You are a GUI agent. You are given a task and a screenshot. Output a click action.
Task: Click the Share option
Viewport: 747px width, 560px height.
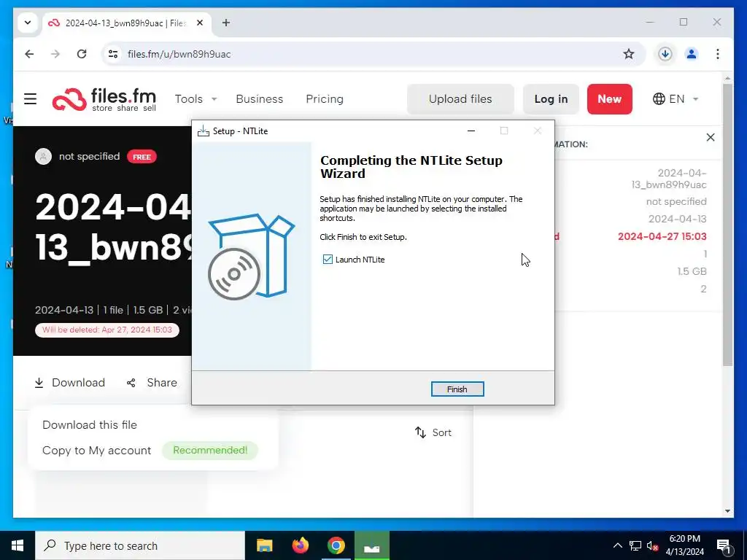[x=152, y=382]
